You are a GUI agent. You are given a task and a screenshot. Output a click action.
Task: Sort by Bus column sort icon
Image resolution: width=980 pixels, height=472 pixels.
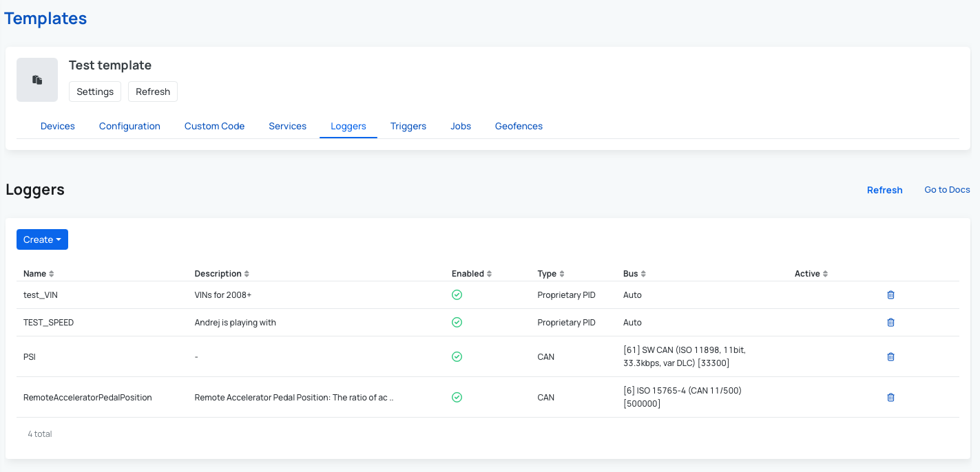[643, 274]
